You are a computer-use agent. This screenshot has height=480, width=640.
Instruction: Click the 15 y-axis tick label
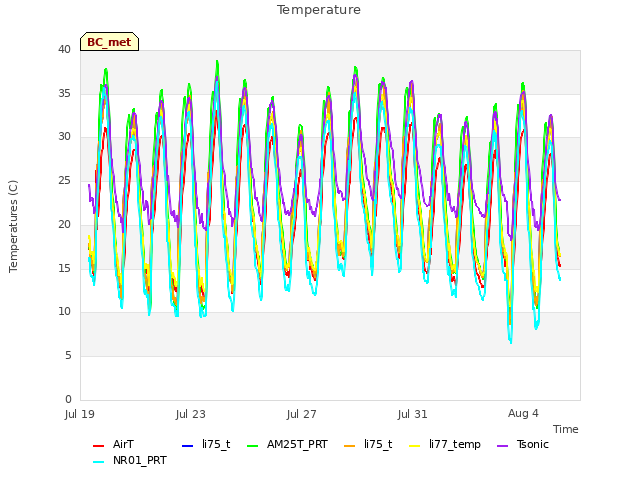64,268
